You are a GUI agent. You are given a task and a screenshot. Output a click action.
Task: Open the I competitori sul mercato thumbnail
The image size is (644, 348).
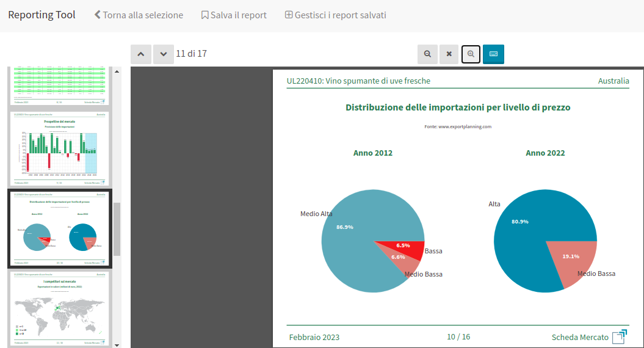click(x=60, y=309)
